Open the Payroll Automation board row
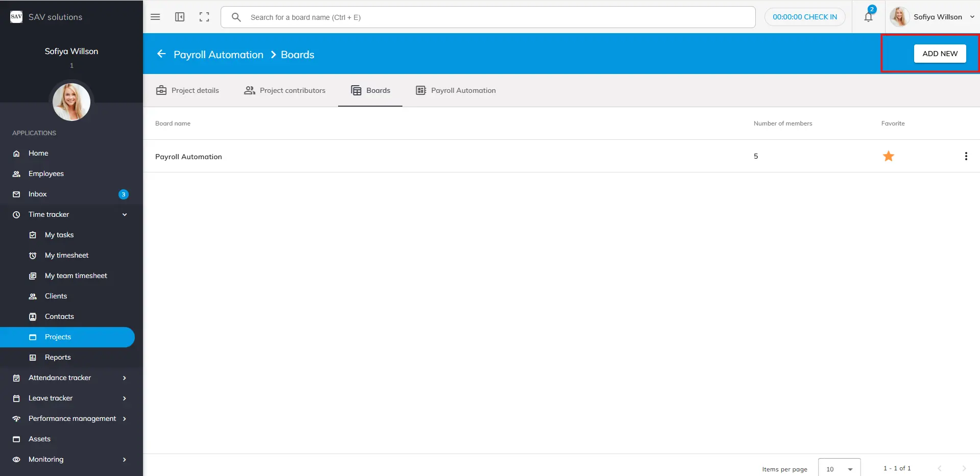The image size is (980, 476). [x=188, y=157]
